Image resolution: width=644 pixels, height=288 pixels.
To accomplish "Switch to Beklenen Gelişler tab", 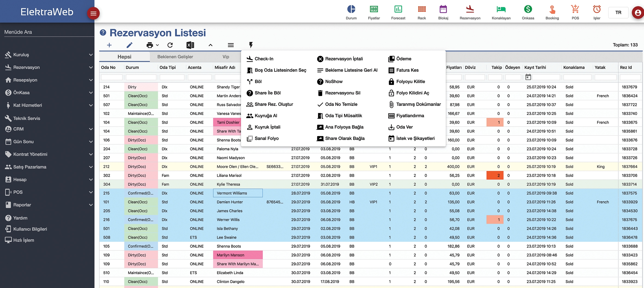I will click(175, 57).
